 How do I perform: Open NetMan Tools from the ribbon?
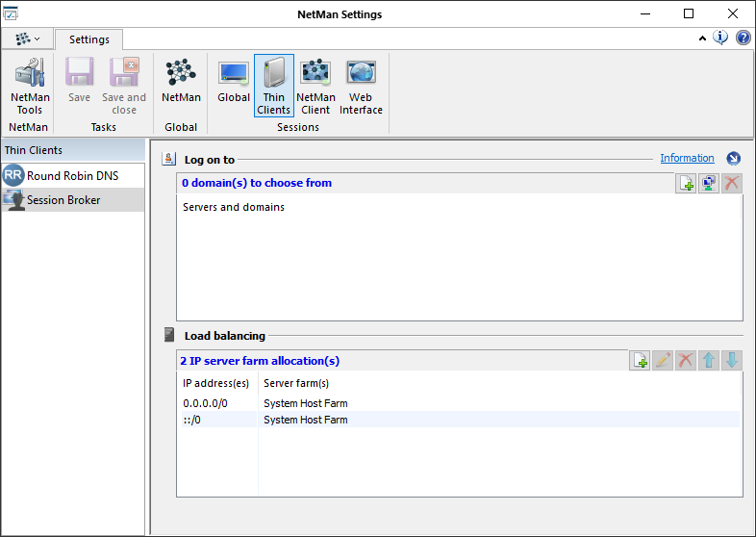tap(29, 85)
